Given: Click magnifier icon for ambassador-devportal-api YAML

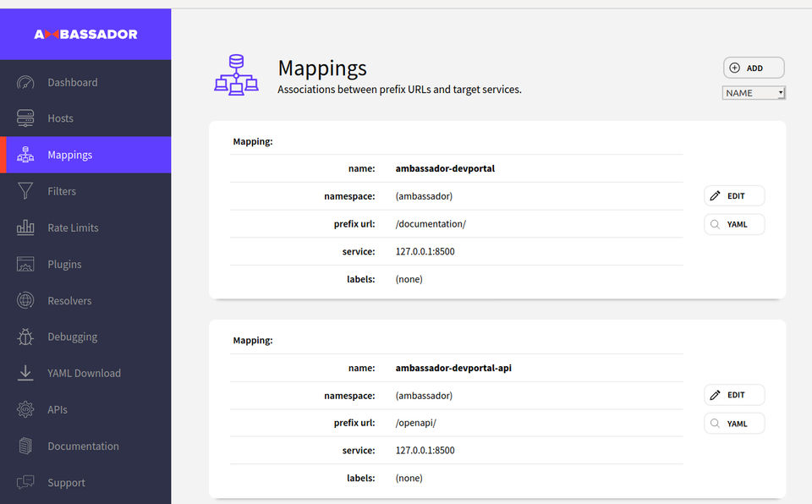Looking at the screenshot, I should pyautogui.click(x=716, y=423).
